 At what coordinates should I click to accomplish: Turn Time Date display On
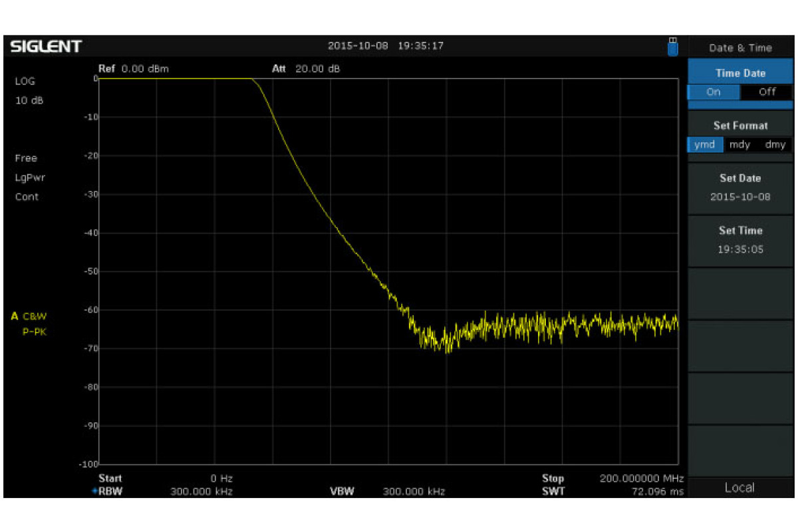[x=713, y=92]
